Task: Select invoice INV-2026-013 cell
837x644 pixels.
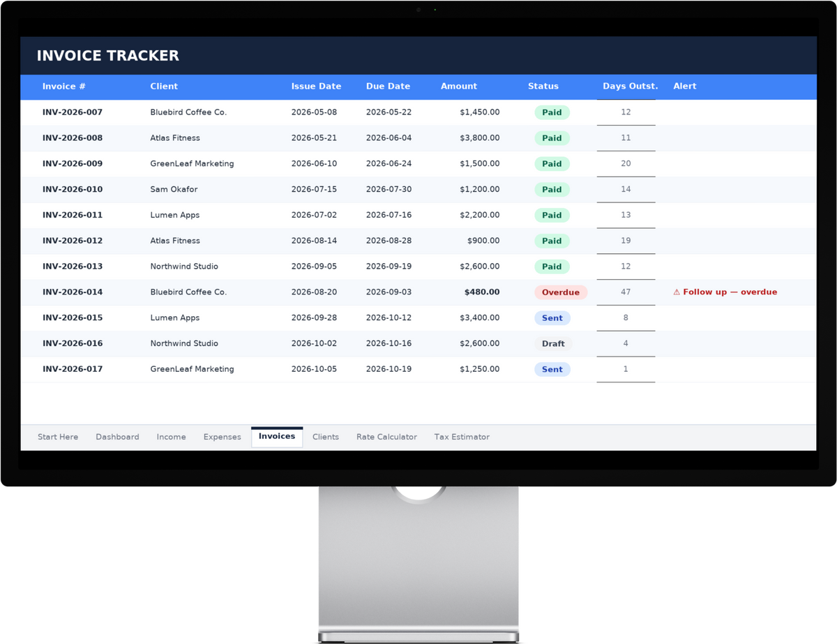Action: (72, 267)
